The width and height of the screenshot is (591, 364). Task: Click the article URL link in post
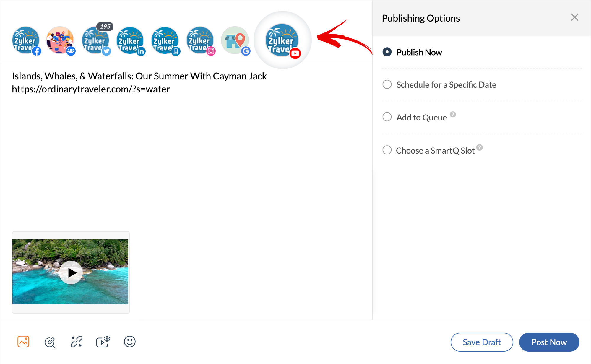point(91,89)
